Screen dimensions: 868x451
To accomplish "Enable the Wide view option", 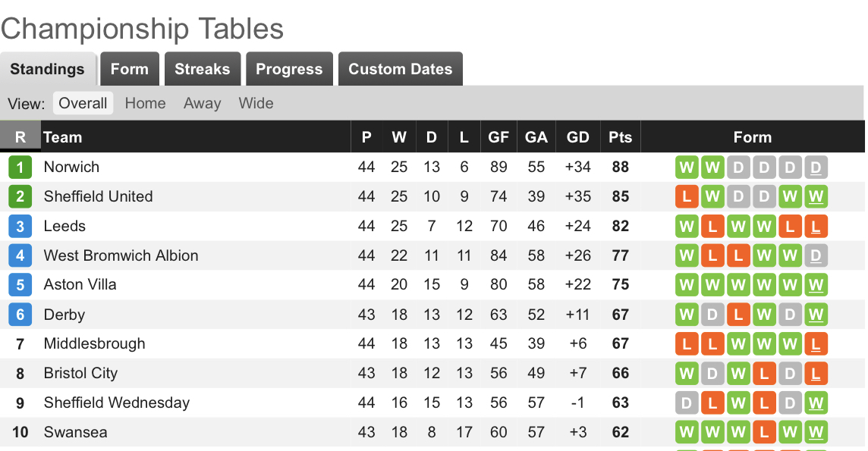I will [x=256, y=103].
